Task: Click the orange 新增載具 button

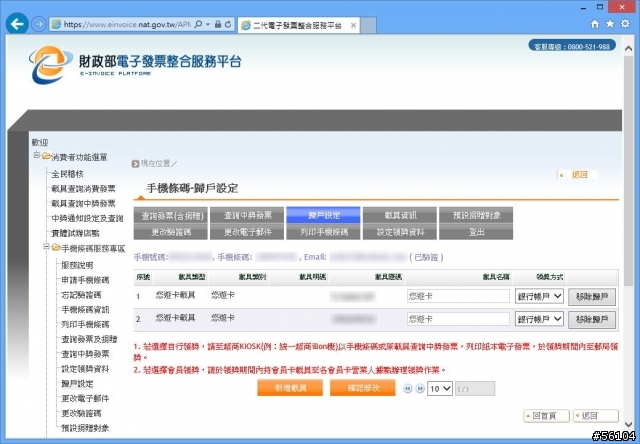Action: (x=290, y=388)
